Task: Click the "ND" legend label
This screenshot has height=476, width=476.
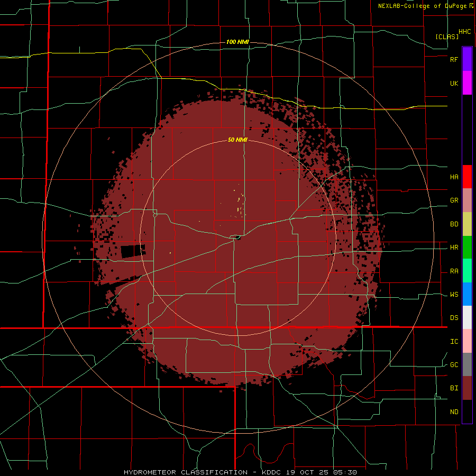Action: (x=454, y=412)
